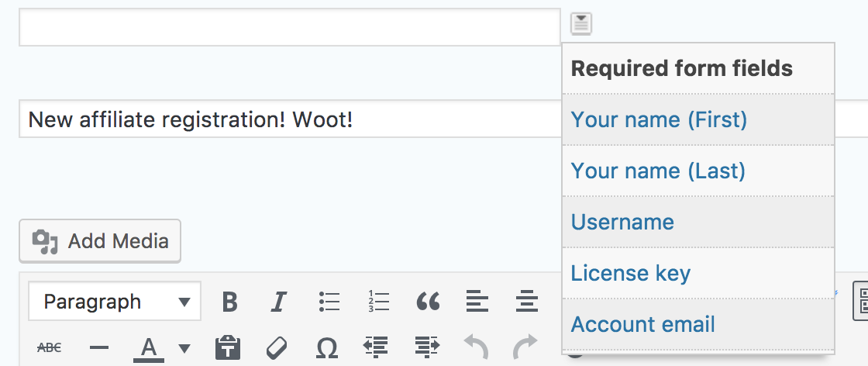The width and height of the screenshot is (868, 366).
Task: Choose the License key merge tag
Action: (698, 273)
